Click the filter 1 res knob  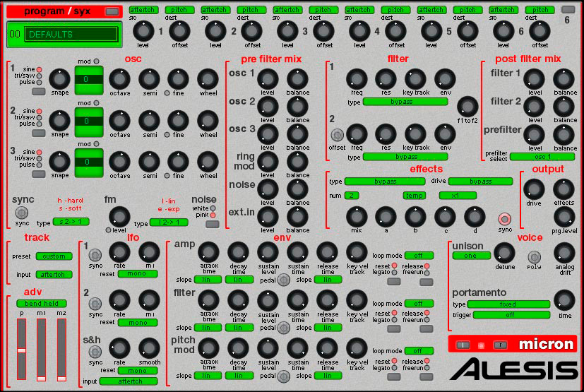tap(386, 78)
